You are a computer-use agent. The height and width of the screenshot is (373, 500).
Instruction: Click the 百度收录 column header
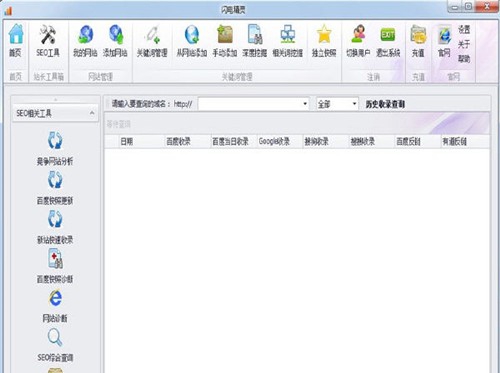[187, 142]
